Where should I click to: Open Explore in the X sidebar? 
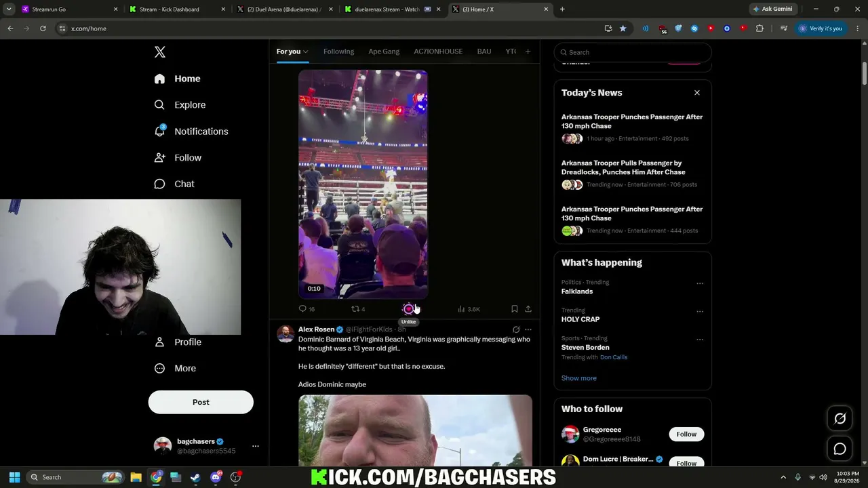pos(180,105)
